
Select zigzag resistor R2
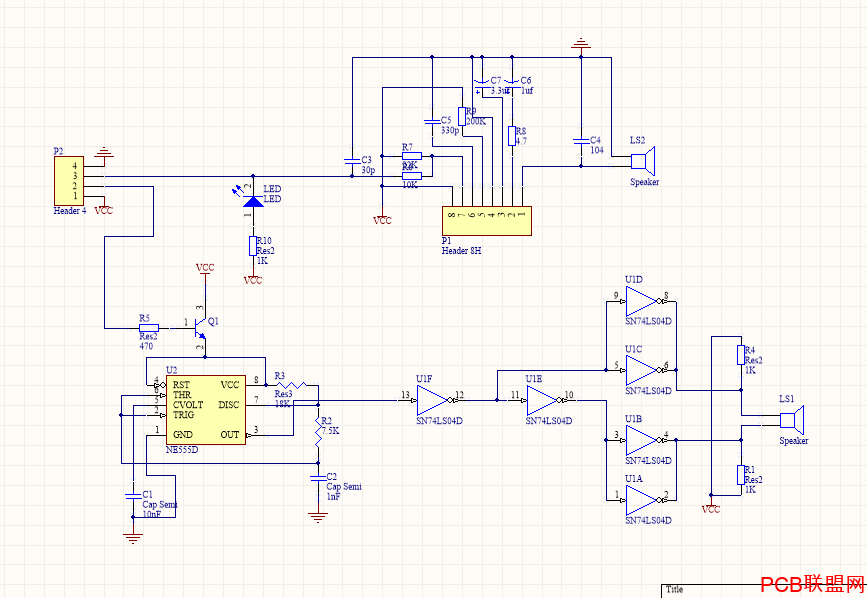[x=318, y=432]
